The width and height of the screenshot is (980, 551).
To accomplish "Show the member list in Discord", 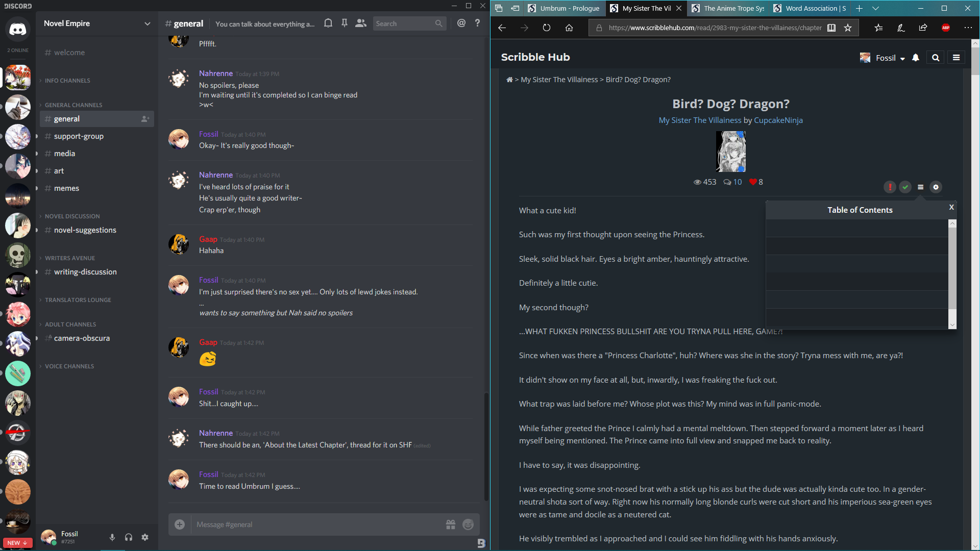I will (x=361, y=23).
